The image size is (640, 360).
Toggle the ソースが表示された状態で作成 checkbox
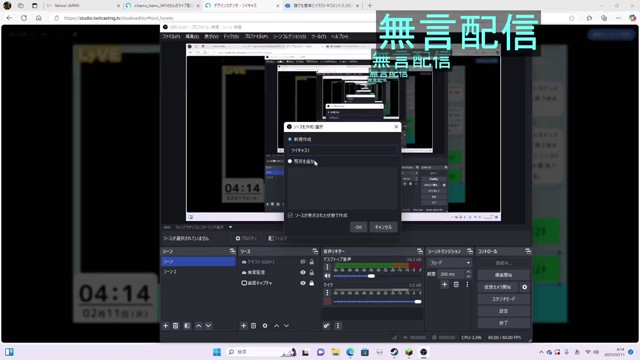coord(290,216)
